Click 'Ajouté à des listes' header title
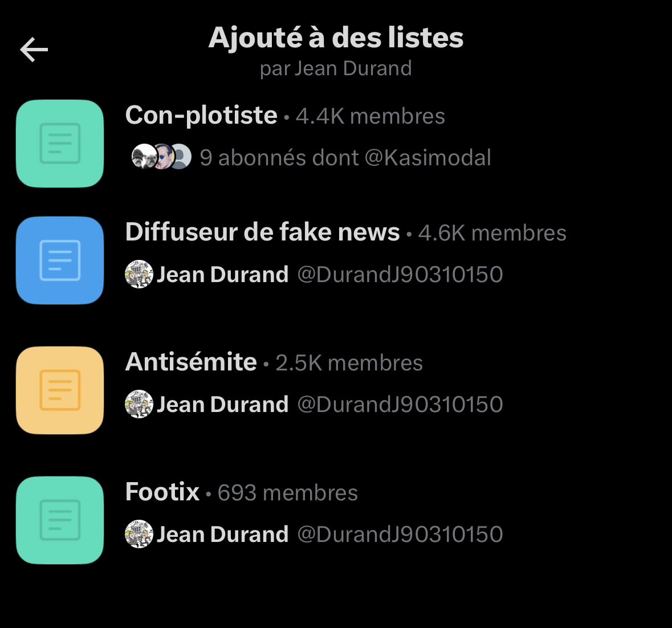The image size is (672, 628). coord(336,38)
